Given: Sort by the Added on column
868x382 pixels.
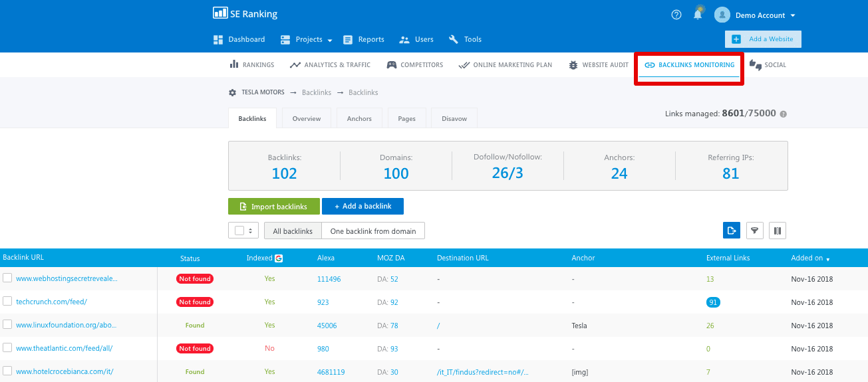Looking at the screenshot, I should click(x=810, y=258).
